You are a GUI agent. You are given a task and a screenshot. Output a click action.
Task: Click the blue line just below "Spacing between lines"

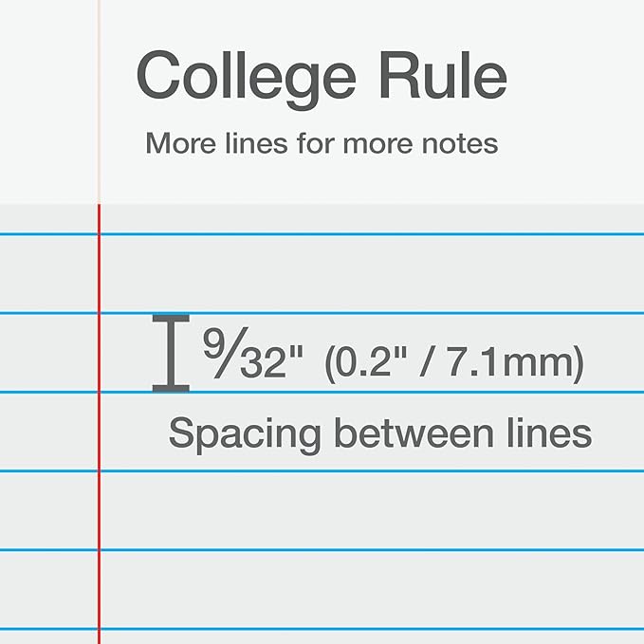[x=379, y=470]
